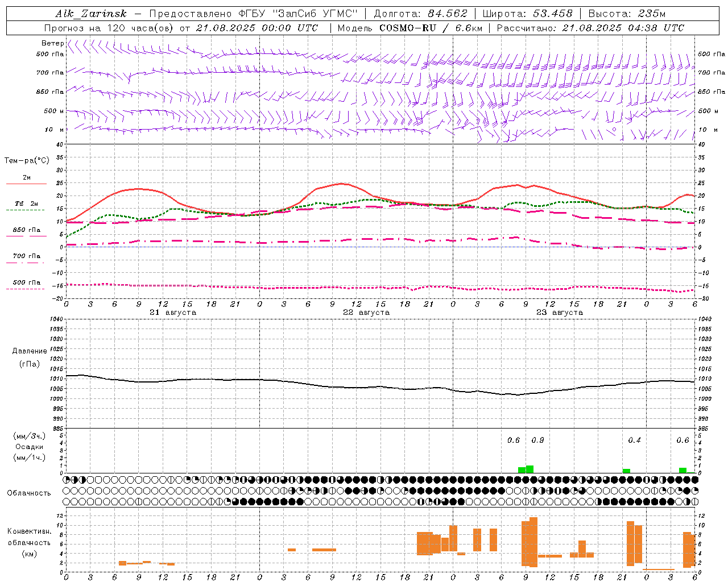Image resolution: width=728 pixels, height=582 pixels.
Task: Click the station name 'Aik_Zarinsk' in the header
Action: pyautogui.click(x=90, y=14)
